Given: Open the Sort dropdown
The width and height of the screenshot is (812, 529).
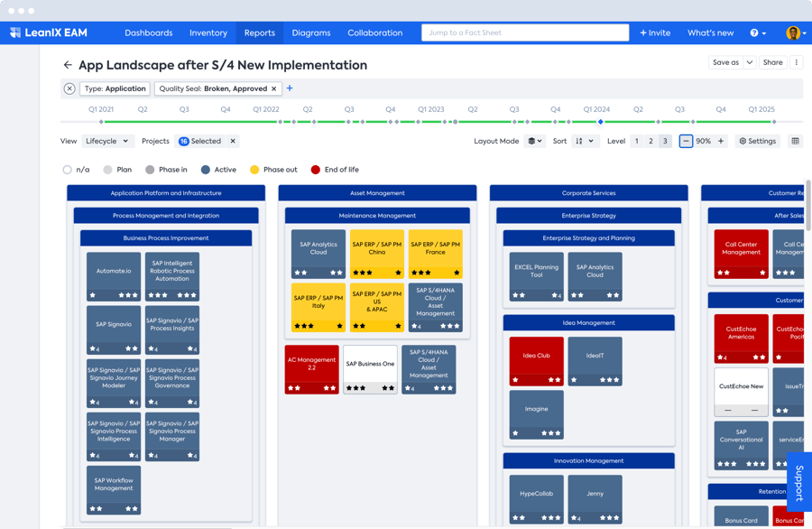Looking at the screenshot, I should pyautogui.click(x=585, y=141).
